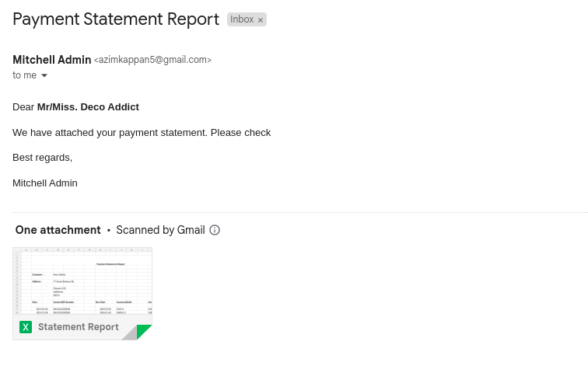Click the green Excel icon on attachment
Screen dimensions: 588x376
26,327
